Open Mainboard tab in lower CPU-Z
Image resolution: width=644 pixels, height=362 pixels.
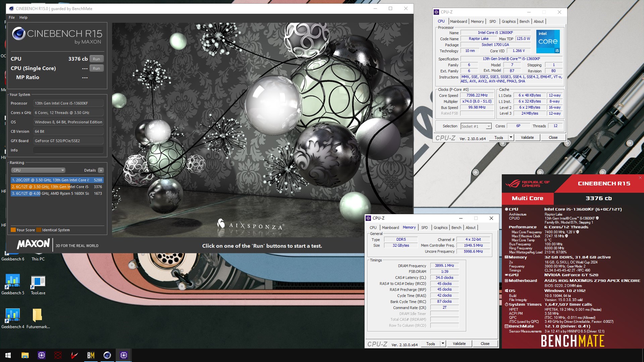(390, 228)
